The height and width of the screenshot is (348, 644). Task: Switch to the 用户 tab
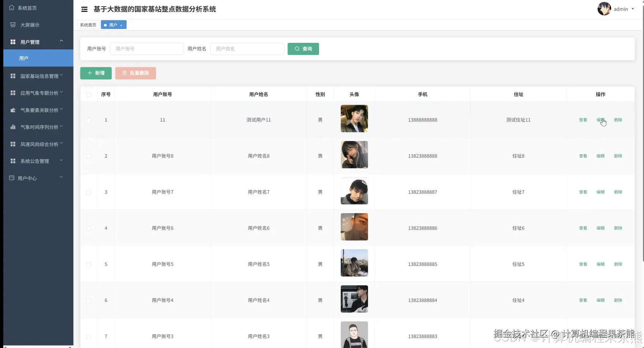pyautogui.click(x=114, y=25)
